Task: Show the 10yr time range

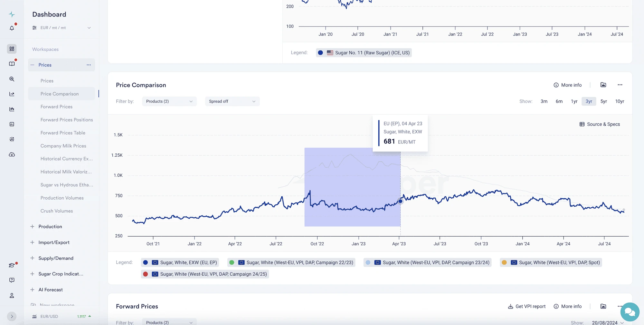Action: (620, 101)
